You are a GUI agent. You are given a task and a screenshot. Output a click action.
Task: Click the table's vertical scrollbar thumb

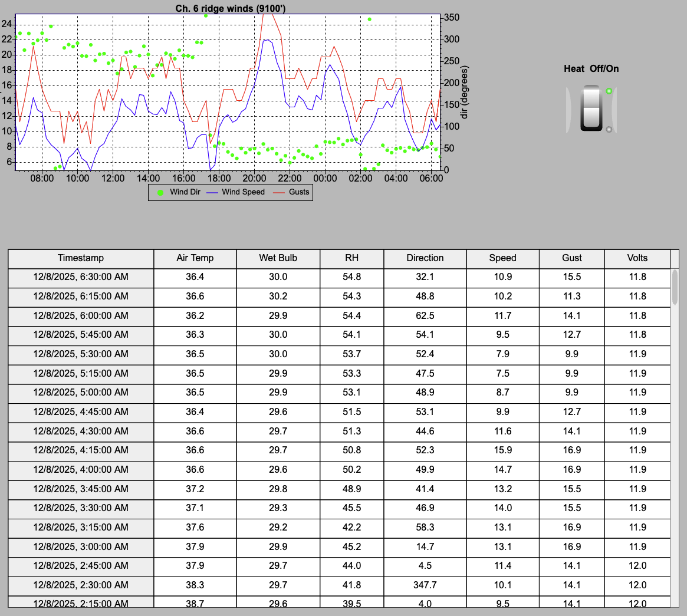point(675,288)
